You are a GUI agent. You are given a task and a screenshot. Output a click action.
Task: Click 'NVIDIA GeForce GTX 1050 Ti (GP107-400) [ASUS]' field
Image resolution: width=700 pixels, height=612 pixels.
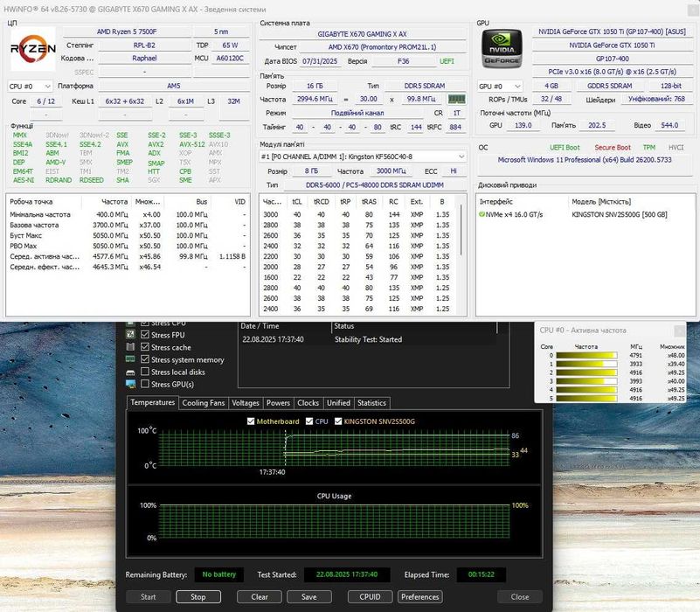tap(612, 31)
